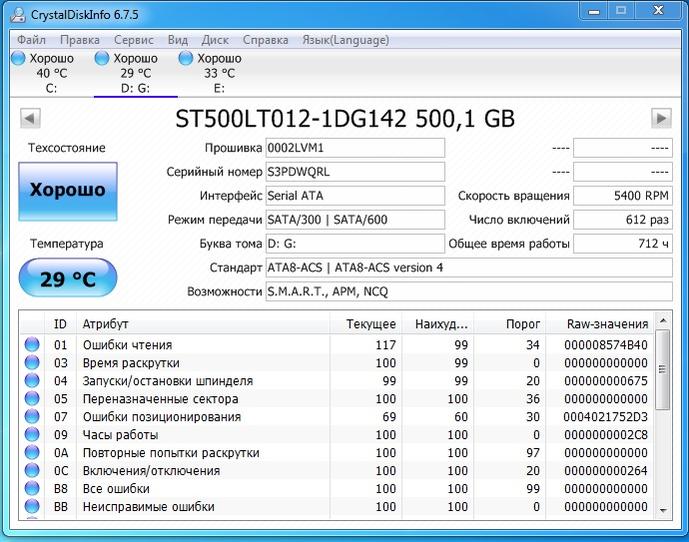Select the Ошибки позиционирования attribute text
Image resolution: width=689 pixels, height=542 pixels.
pyautogui.click(x=162, y=417)
